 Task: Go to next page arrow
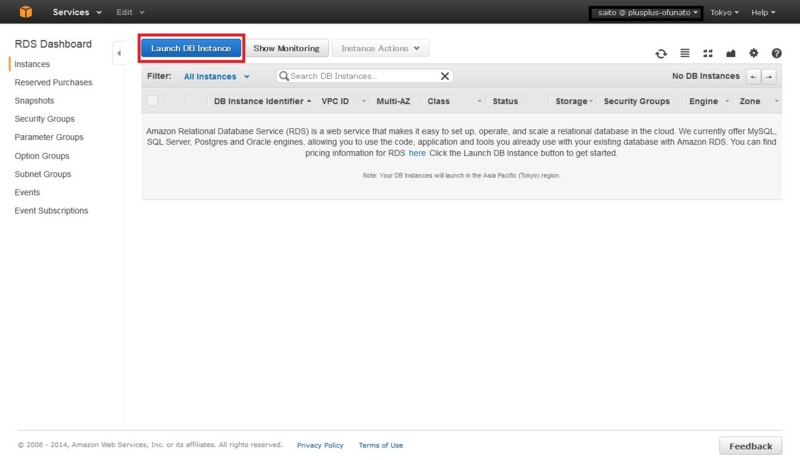769,76
